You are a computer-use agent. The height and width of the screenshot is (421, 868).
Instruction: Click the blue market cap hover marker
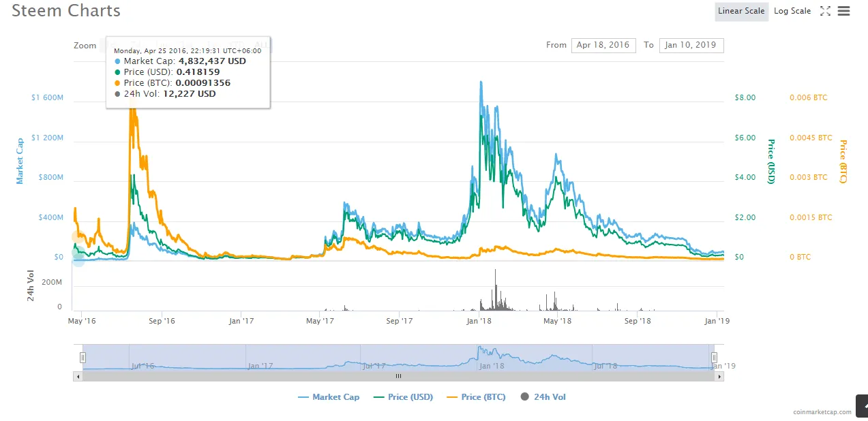(78, 260)
